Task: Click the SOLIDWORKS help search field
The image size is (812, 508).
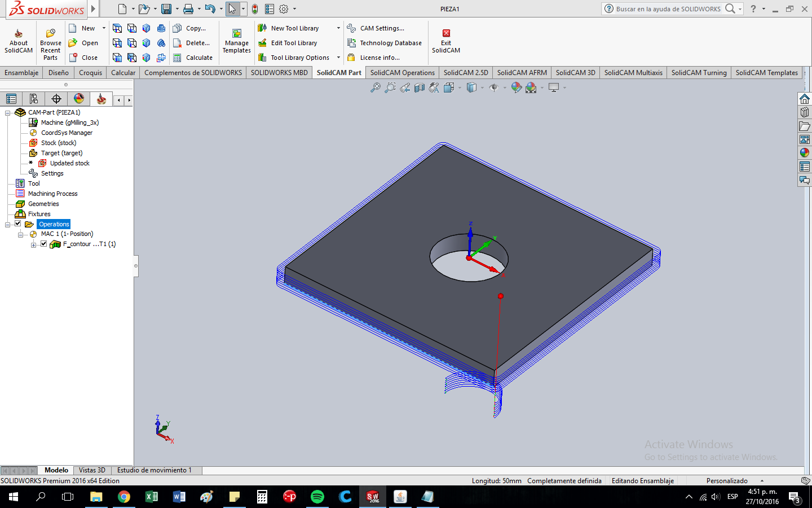Action: click(x=668, y=9)
